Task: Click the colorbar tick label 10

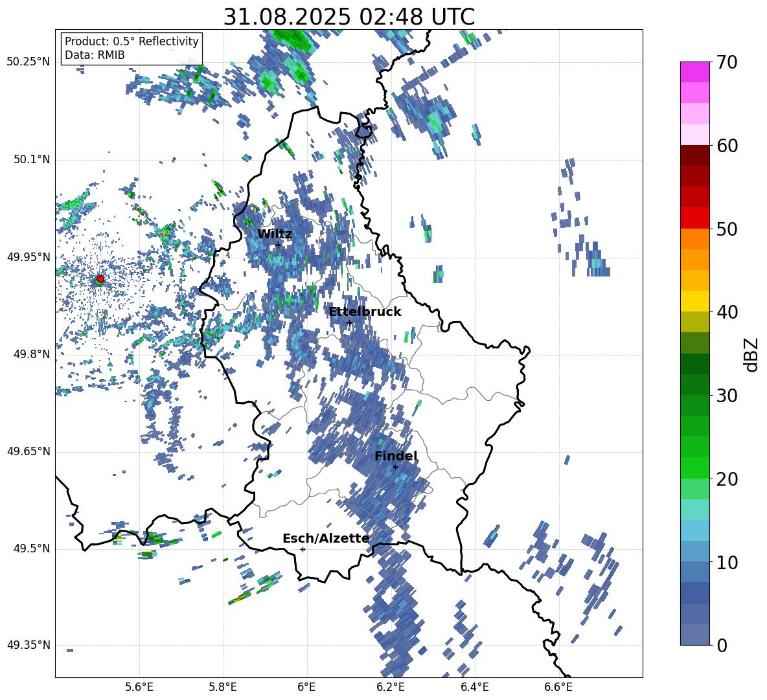Action: (x=727, y=562)
